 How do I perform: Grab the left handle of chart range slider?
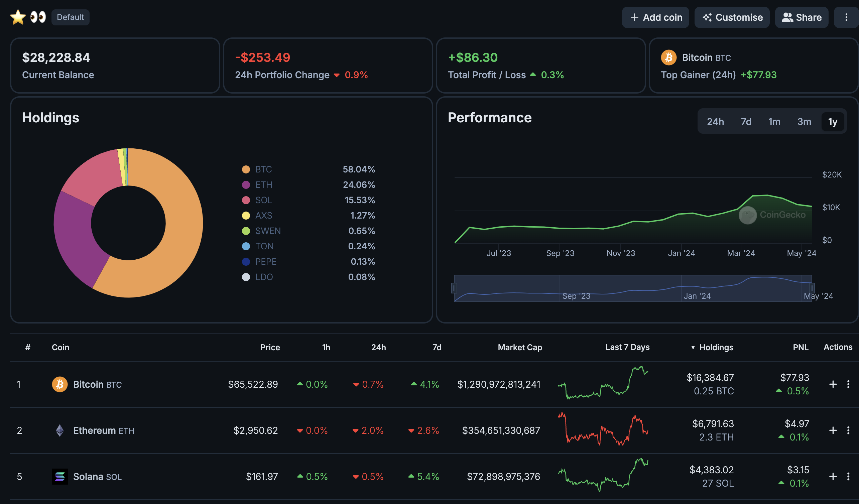coord(454,288)
